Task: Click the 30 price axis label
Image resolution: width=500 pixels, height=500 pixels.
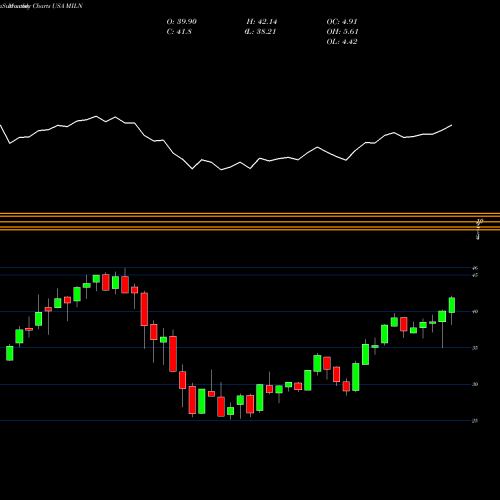Action: (x=475, y=384)
